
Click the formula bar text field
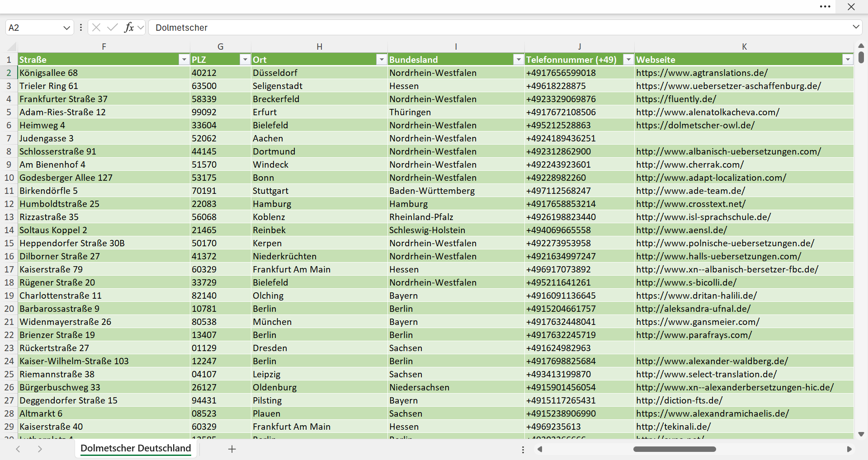[500, 28]
